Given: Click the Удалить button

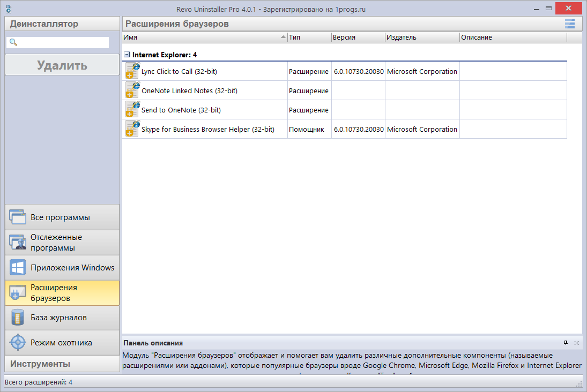Looking at the screenshot, I should pyautogui.click(x=62, y=65).
